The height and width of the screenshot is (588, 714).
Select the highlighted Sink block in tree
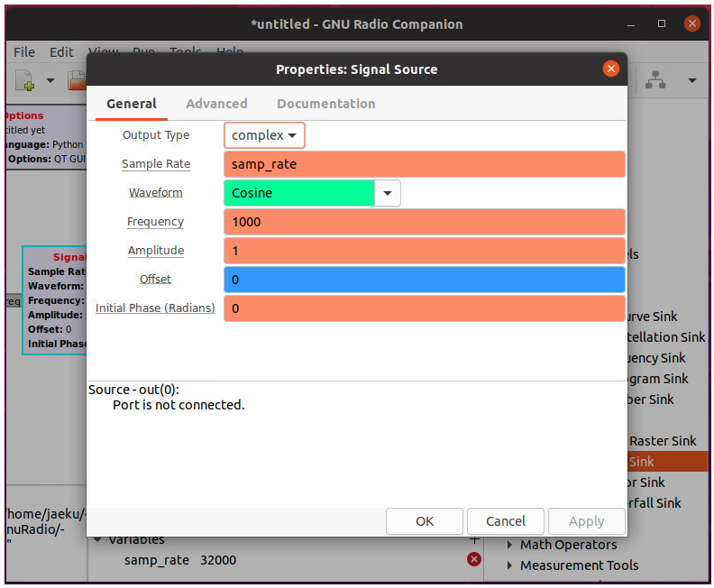tap(667, 462)
